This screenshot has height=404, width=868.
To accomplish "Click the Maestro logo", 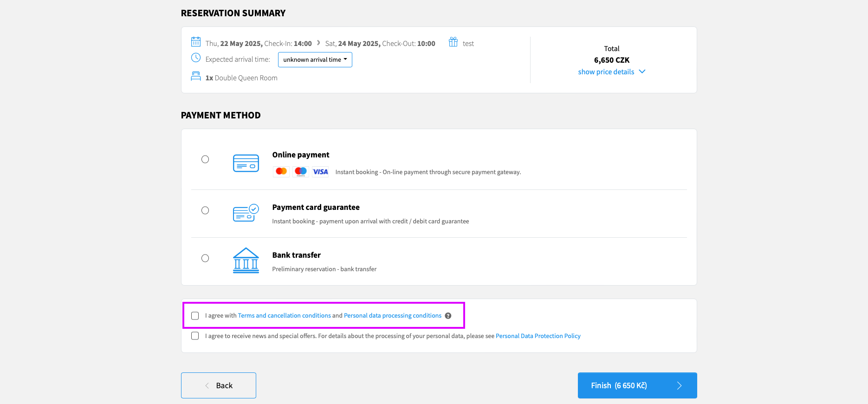I will click(301, 171).
